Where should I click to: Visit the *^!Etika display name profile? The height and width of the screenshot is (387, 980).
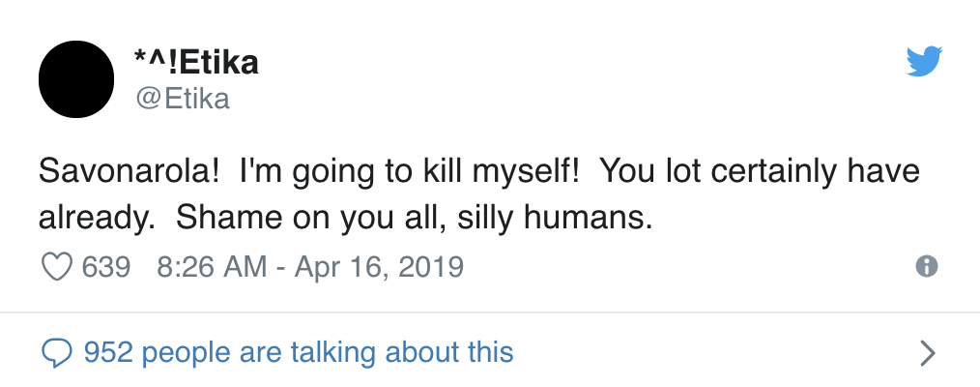click(196, 64)
